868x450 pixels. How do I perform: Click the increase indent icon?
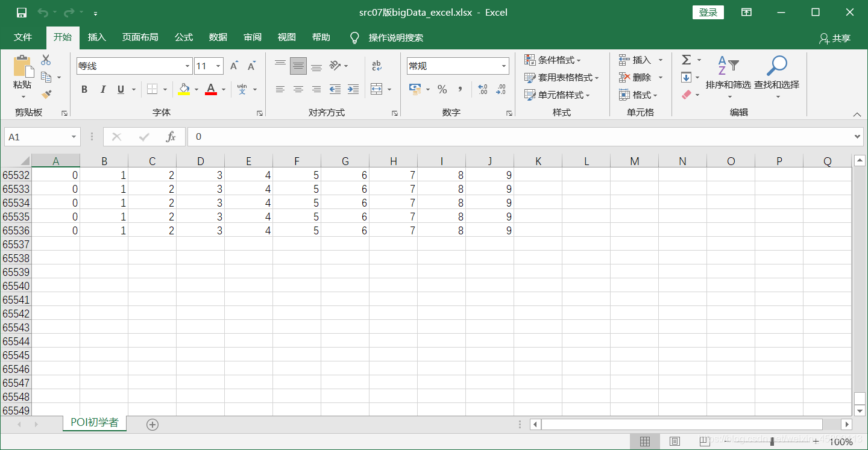tap(353, 89)
